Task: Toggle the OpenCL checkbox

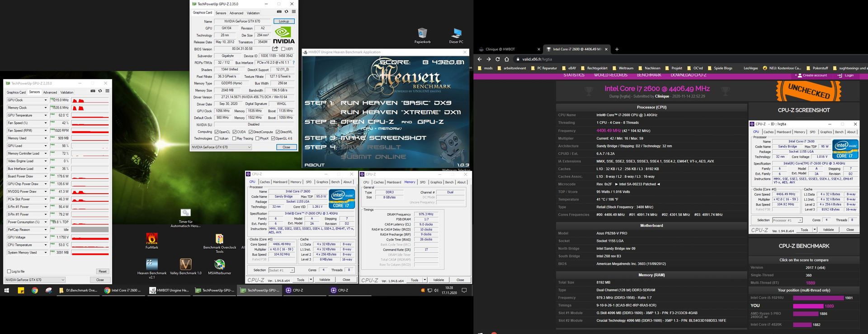Action: pos(217,132)
